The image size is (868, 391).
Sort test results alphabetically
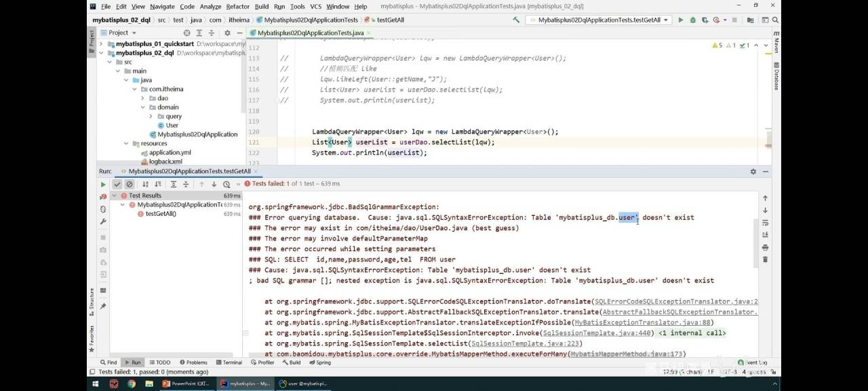point(144,184)
